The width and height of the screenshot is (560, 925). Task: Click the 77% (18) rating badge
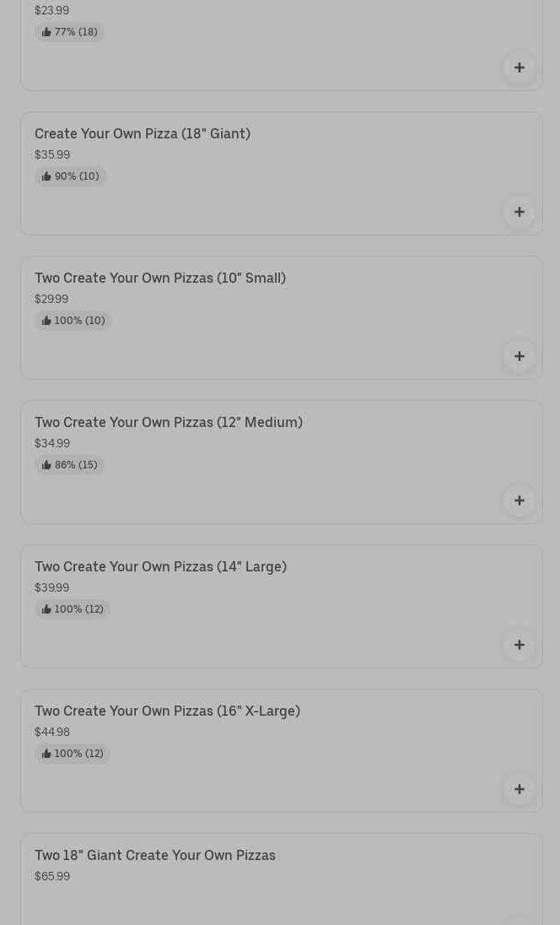point(69,32)
